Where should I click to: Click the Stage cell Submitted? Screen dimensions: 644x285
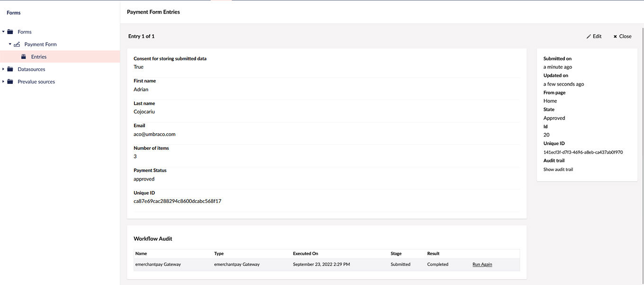401,265
